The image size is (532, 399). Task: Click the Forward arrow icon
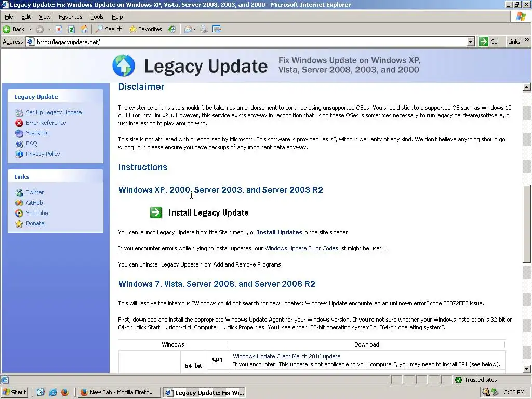click(x=39, y=29)
